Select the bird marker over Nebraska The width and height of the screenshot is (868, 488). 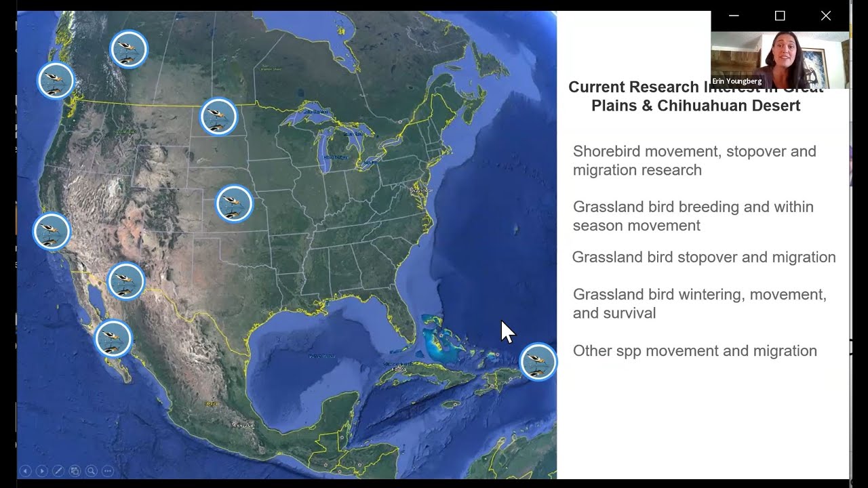click(235, 203)
